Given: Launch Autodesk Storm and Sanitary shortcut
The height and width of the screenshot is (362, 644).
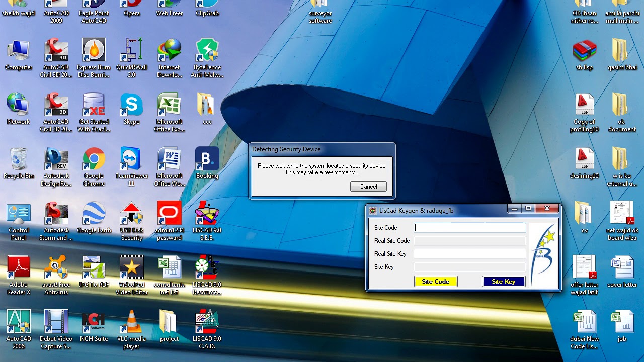Looking at the screenshot, I should click(x=56, y=221).
